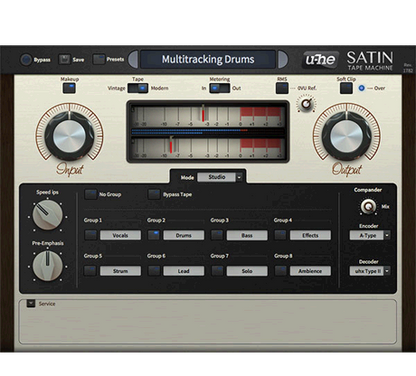
Task: Click the Bass group name field
Action: pyautogui.click(x=247, y=235)
